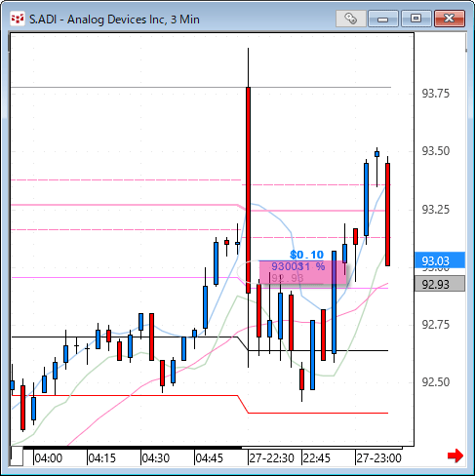
Task: Maximize the S.ADI chart window
Action: pos(416,19)
